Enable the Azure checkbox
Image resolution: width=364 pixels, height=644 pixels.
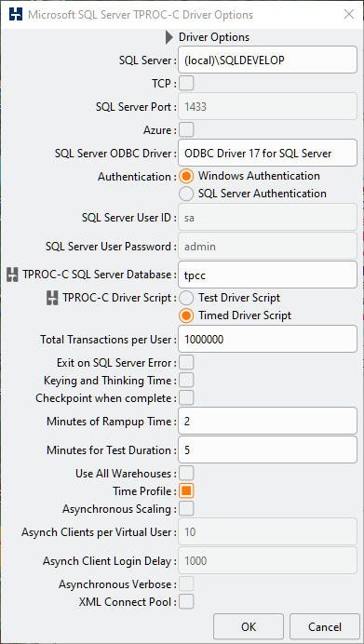coord(186,130)
